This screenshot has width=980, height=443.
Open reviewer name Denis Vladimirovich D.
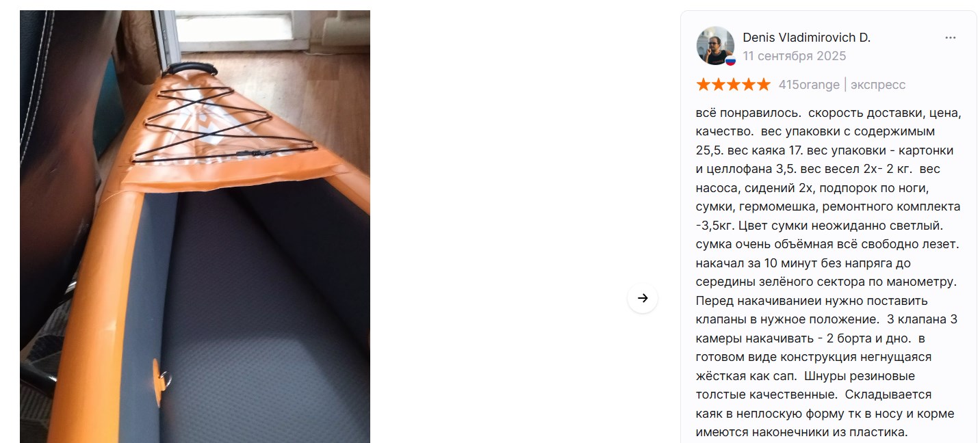tap(806, 38)
